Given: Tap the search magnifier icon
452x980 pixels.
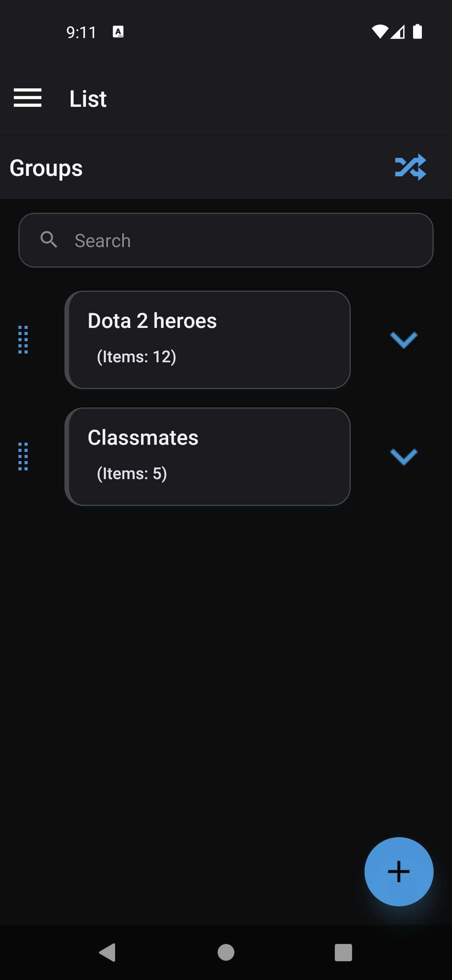Looking at the screenshot, I should click(49, 240).
